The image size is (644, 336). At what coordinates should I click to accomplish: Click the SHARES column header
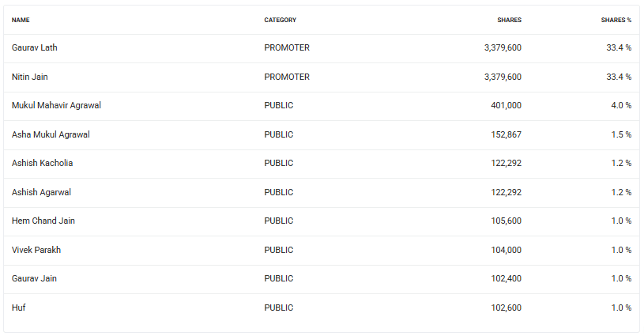pyautogui.click(x=509, y=20)
